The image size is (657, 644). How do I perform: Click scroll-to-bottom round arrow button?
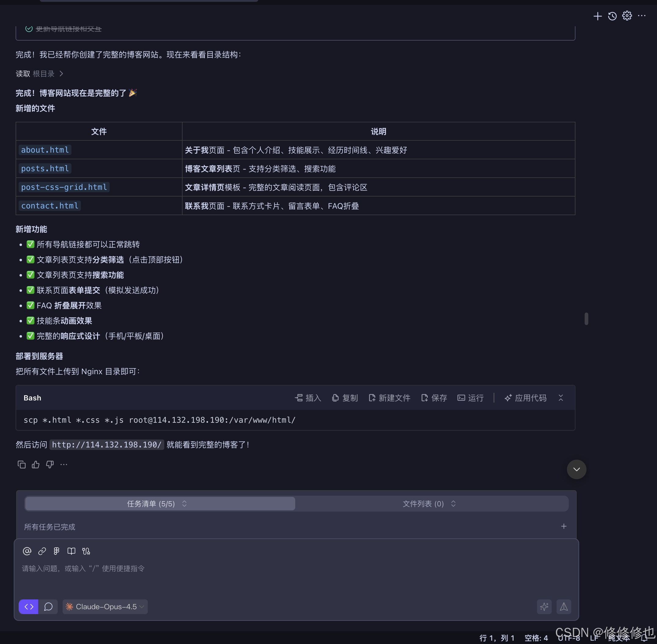(576, 469)
